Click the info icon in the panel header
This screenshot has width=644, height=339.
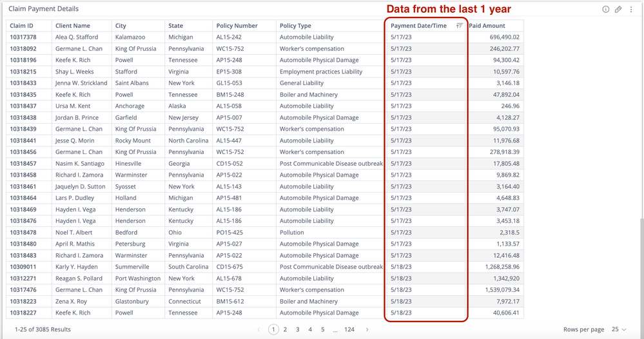click(x=605, y=10)
